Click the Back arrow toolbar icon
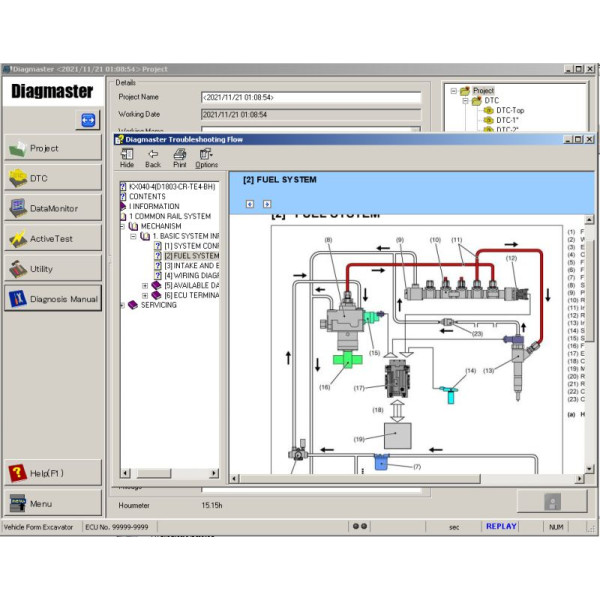The width and height of the screenshot is (600, 600). click(153, 158)
